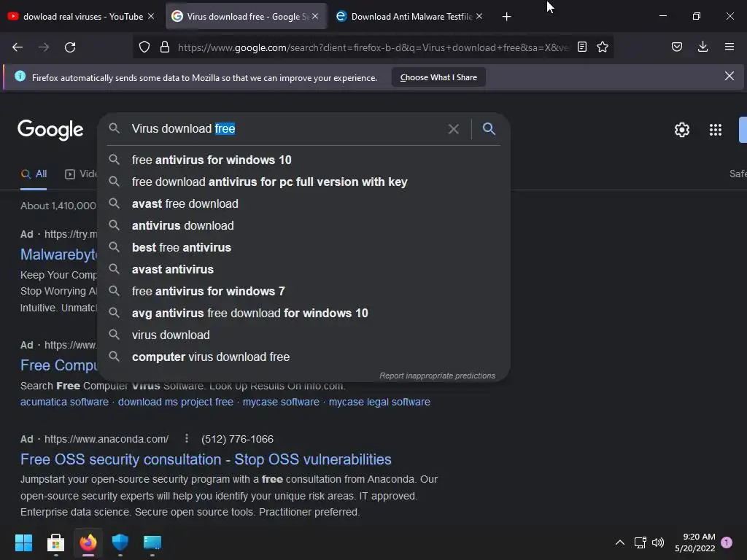Open the tracking protection shield icon
Viewport: 747px width, 560px height.
[144, 47]
